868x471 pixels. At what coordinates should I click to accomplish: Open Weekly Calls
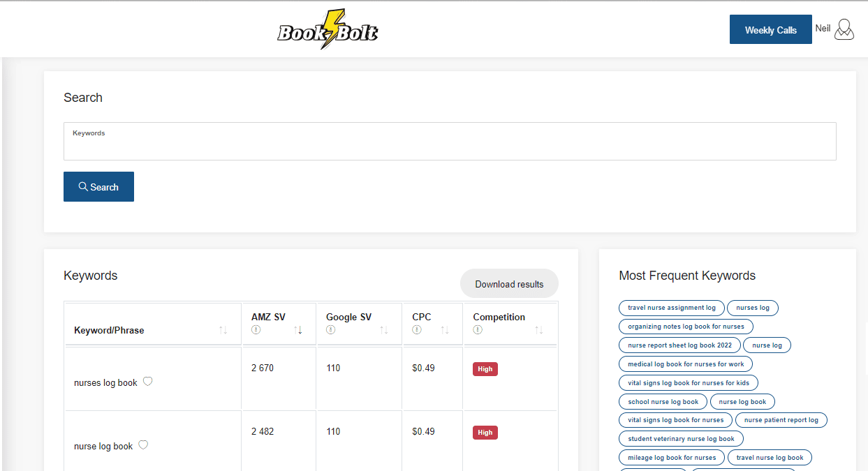tap(771, 29)
